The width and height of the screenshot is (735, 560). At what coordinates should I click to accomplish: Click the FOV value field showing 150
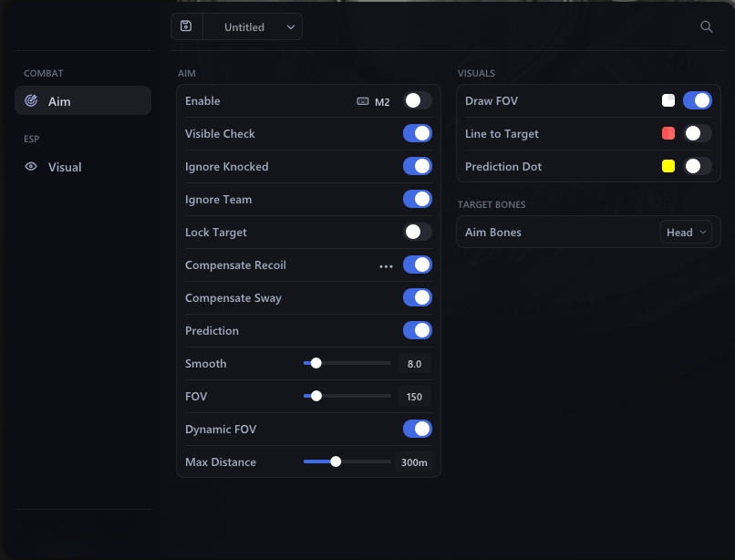tap(414, 397)
